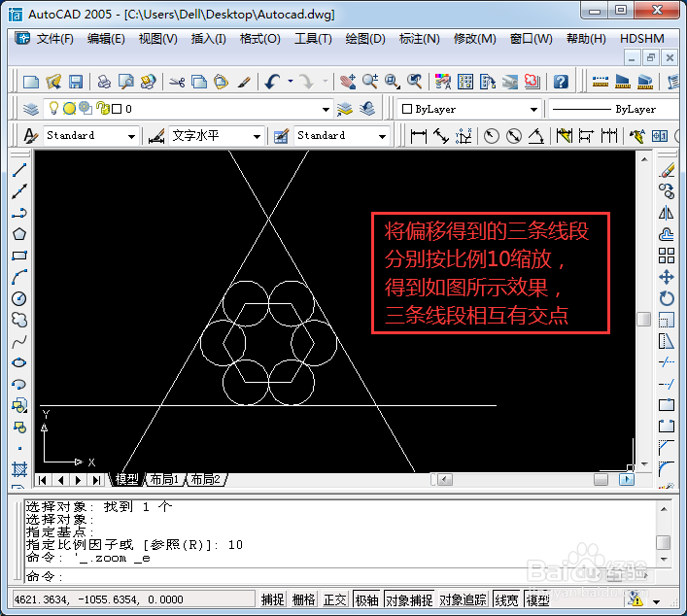Click the Save icon in toolbar

[76, 82]
